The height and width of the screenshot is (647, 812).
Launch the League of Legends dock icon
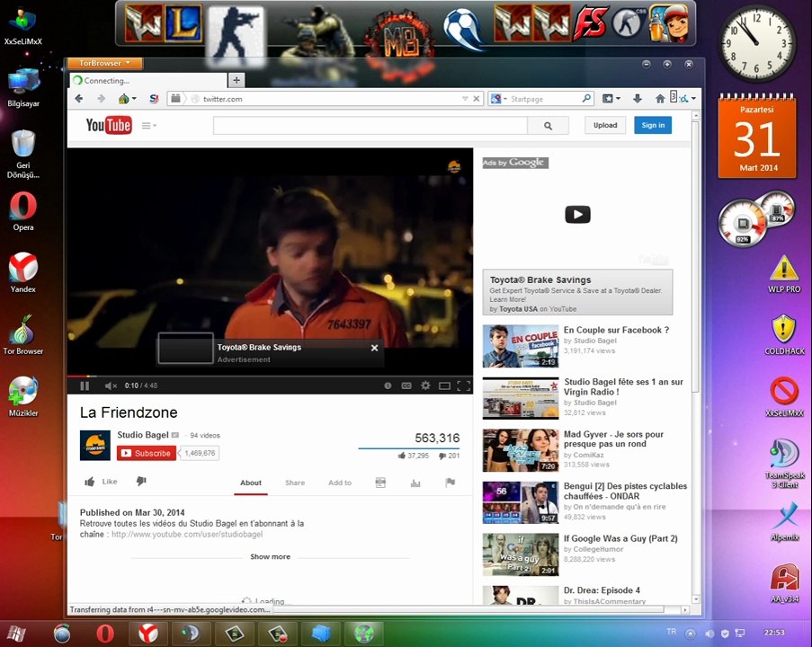[x=182, y=23]
